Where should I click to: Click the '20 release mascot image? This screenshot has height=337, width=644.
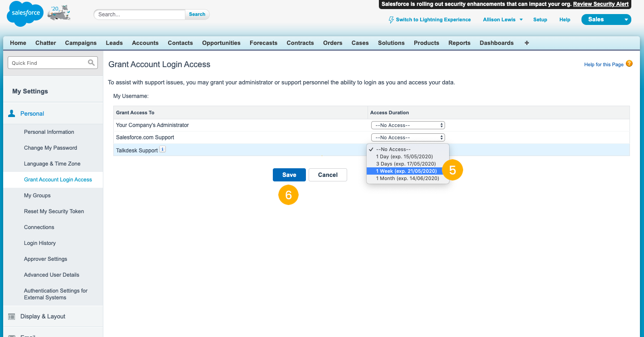point(59,13)
